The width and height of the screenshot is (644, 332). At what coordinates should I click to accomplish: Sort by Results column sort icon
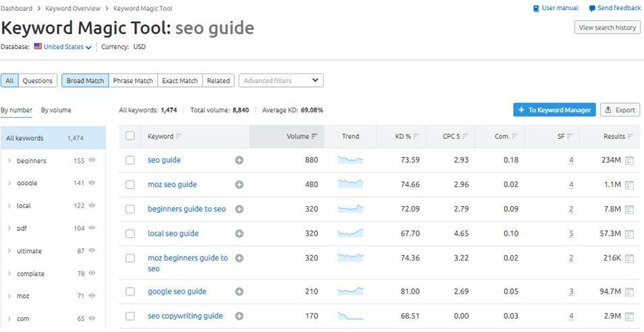[x=631, y=136]
